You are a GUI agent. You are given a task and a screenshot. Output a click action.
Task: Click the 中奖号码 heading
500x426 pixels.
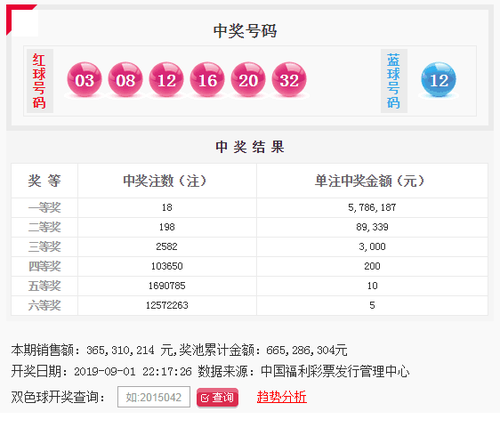coord(245,31)
